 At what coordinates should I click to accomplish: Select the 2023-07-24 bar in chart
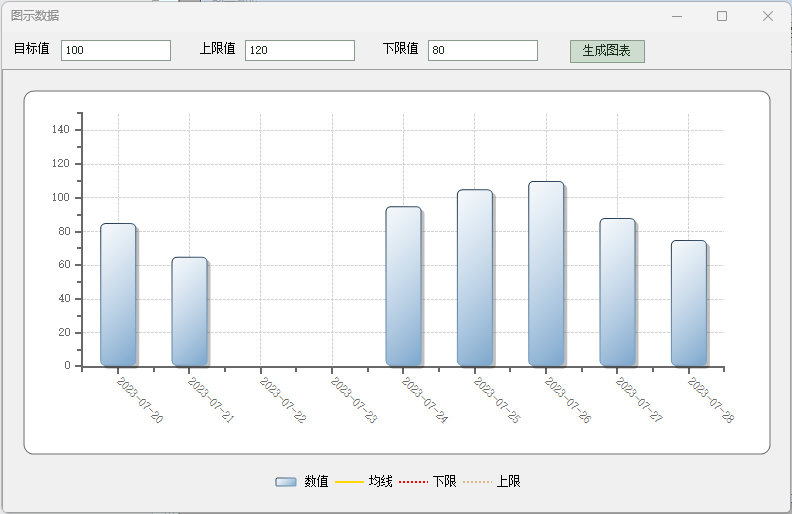(403, 287)
